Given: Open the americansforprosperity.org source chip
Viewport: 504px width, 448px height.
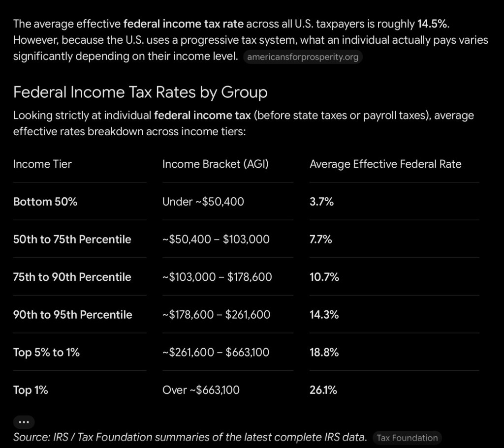Looking at the screenshot, I should point(303,57).
